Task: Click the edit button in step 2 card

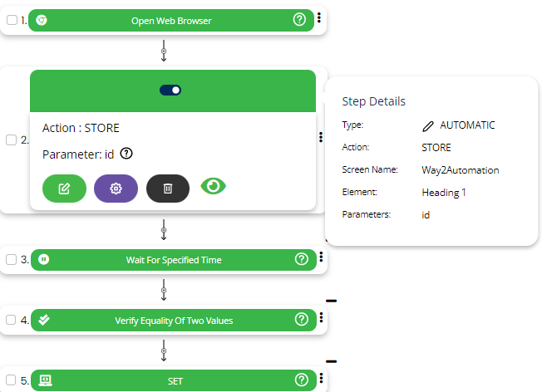Action: (x=64, y=189)
